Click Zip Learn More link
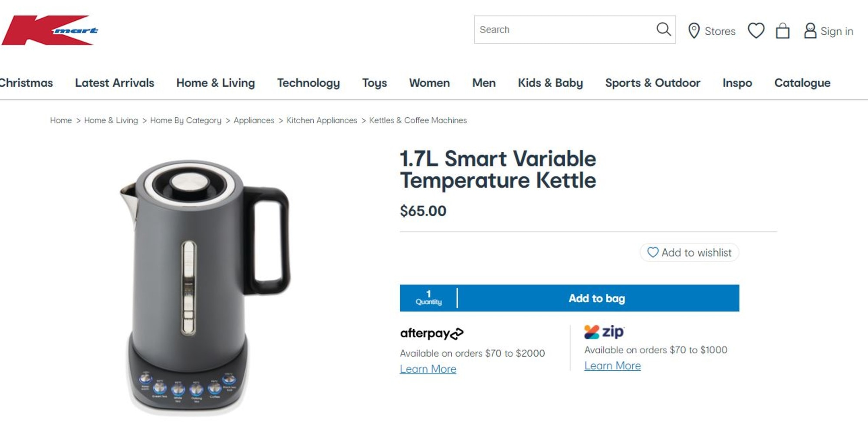 (612, 365)
